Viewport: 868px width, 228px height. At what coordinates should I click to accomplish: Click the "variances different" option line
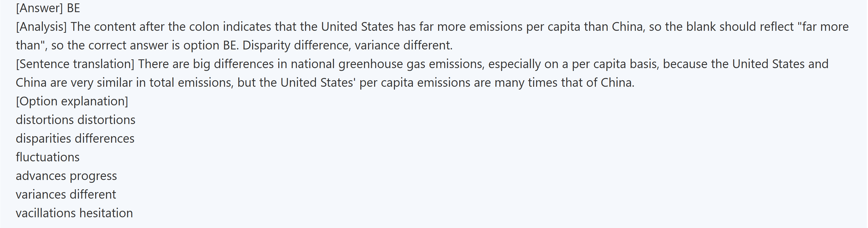tap(66, 194)
